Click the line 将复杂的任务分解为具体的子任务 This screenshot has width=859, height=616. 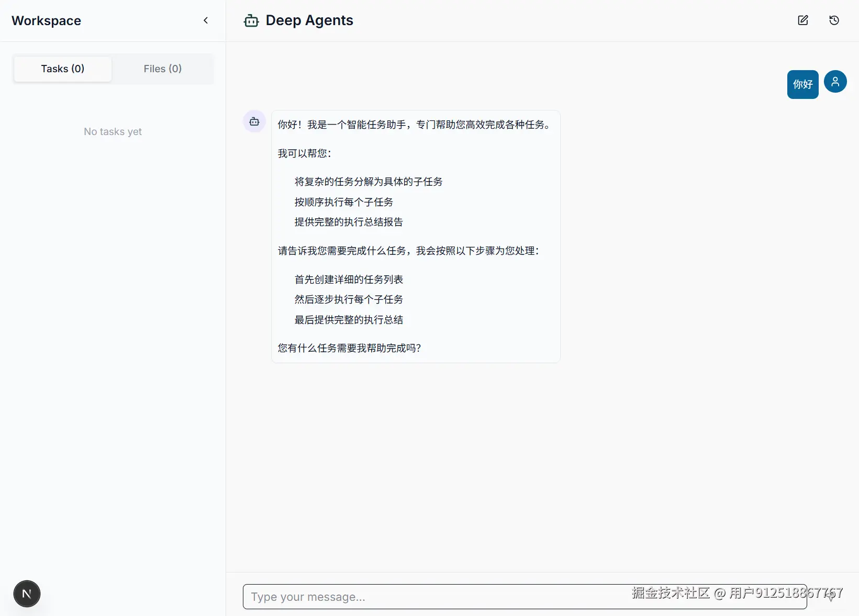[369, 182]
